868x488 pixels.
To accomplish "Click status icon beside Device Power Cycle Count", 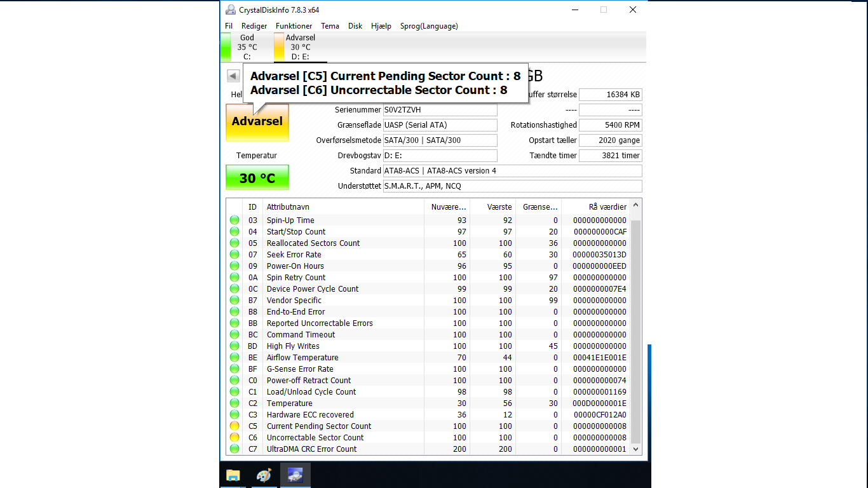I will point(234,289).
